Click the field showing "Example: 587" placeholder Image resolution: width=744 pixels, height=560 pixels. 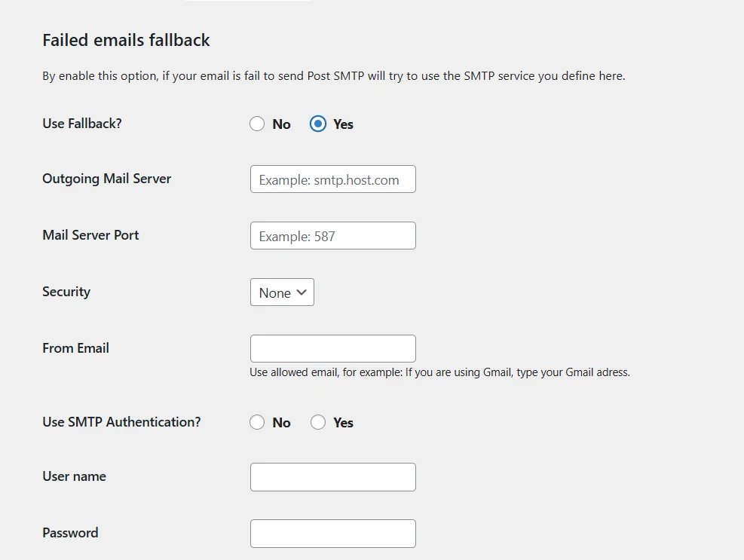[332, 235]
